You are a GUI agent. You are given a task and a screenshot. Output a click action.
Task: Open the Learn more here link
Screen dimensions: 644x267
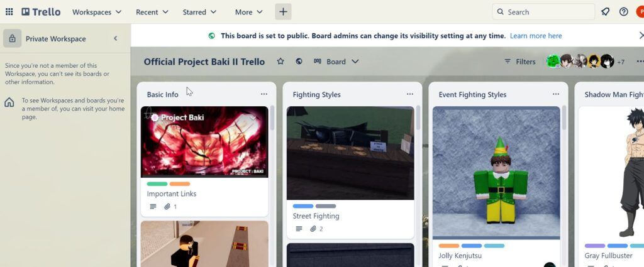tap(536, 36)
